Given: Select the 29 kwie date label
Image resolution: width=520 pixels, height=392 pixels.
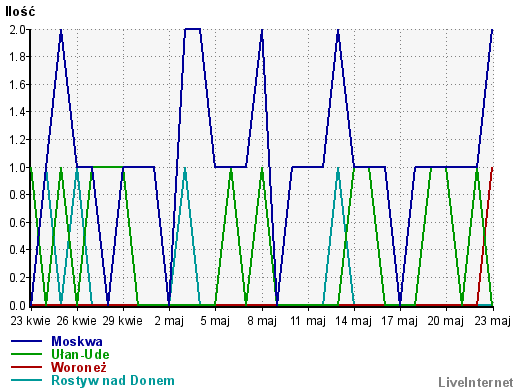Looking at the screenshot, I should tap(122, 321).
